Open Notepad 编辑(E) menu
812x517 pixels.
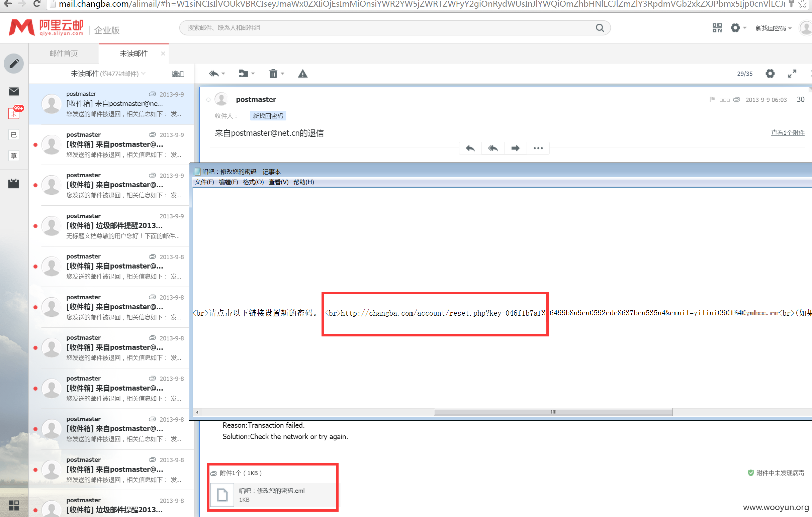coord(228,182)
